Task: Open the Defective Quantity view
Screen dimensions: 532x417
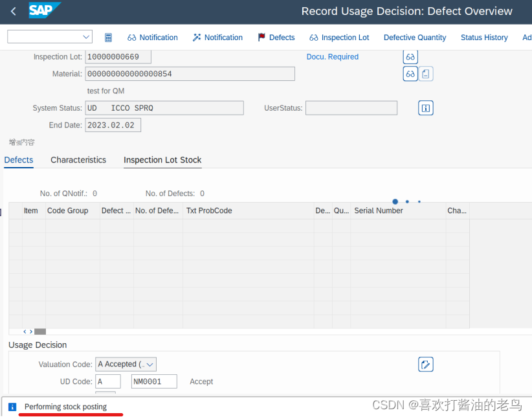Action: pos(414,37)
